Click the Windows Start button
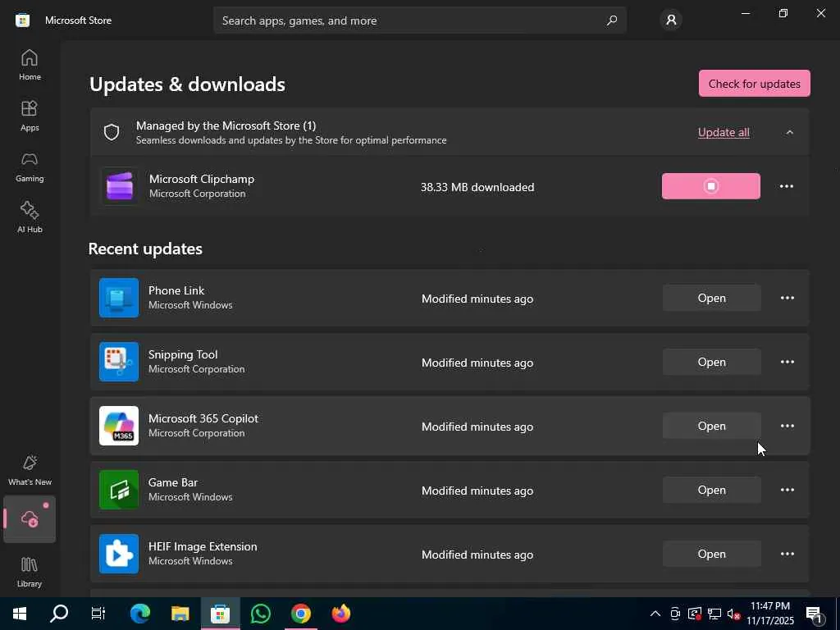This screenshot has height=630, width=840. click(20, 614)
